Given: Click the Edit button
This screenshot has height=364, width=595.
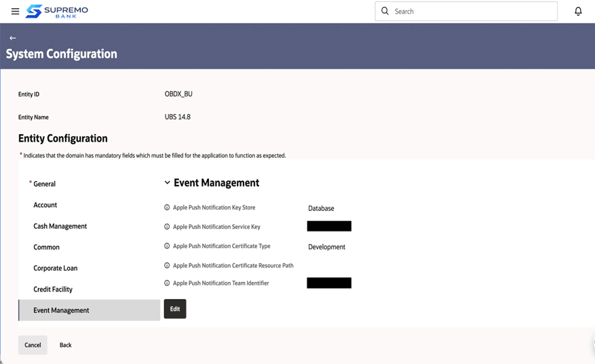Looking at the screenshot, I should (175, 309).
